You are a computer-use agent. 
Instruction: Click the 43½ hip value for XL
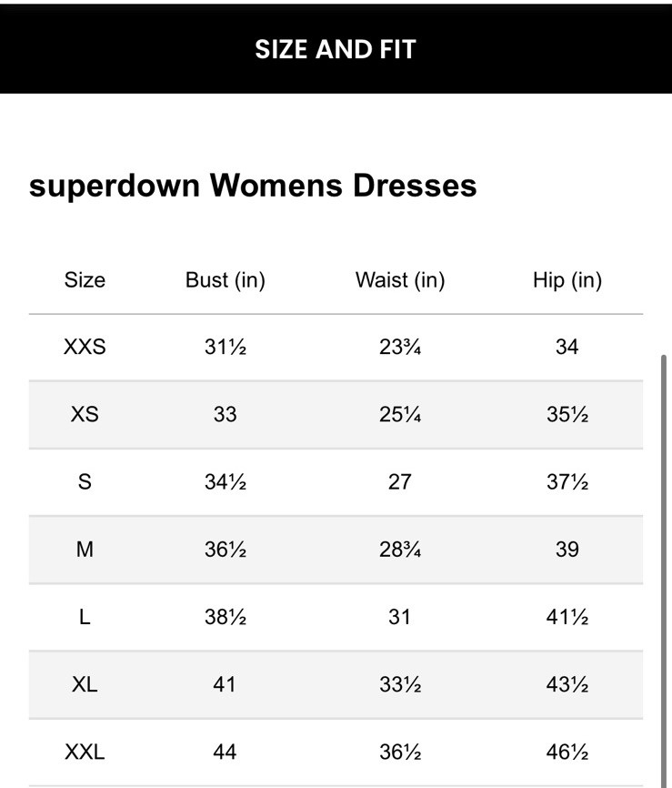coord(567,684)
